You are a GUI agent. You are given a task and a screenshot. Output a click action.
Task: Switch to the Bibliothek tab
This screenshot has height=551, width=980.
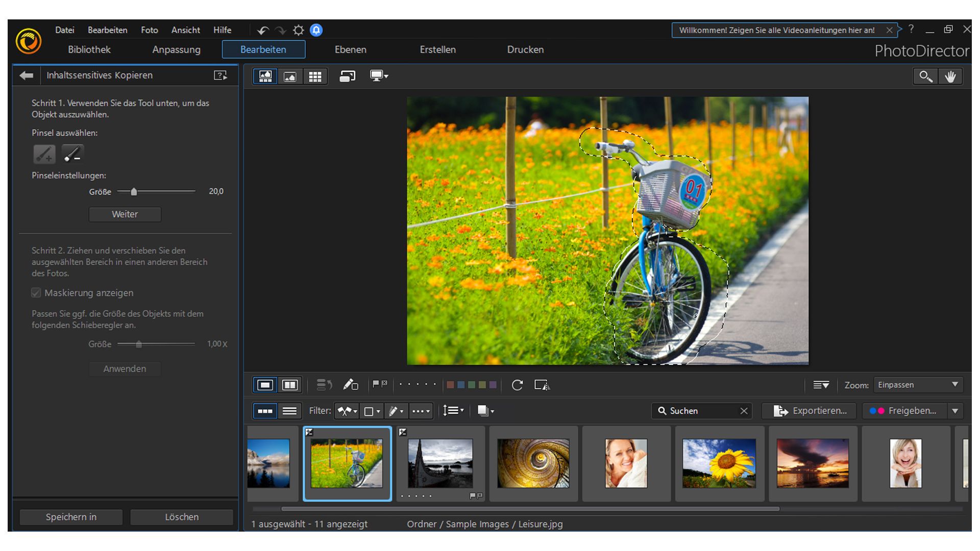tap(89, 49)
